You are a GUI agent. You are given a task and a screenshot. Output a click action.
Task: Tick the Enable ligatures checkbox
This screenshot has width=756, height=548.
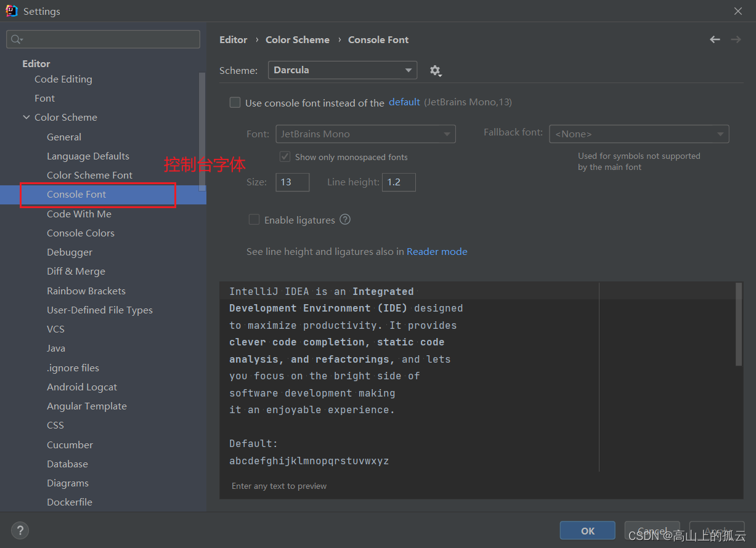(254, 219)
